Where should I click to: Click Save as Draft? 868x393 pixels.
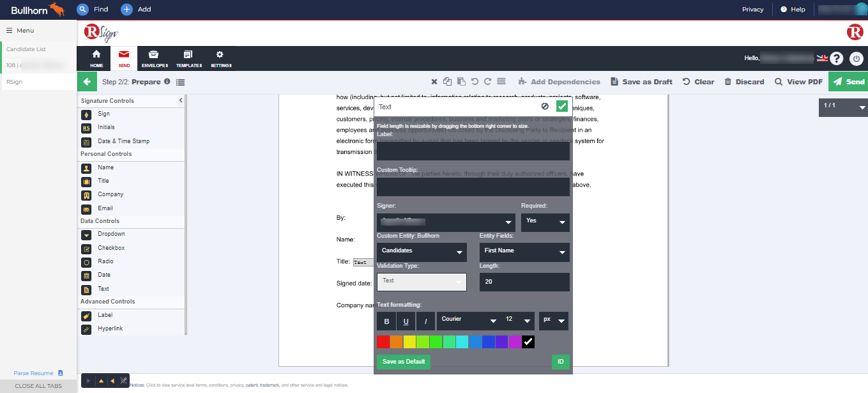[641, 82]
